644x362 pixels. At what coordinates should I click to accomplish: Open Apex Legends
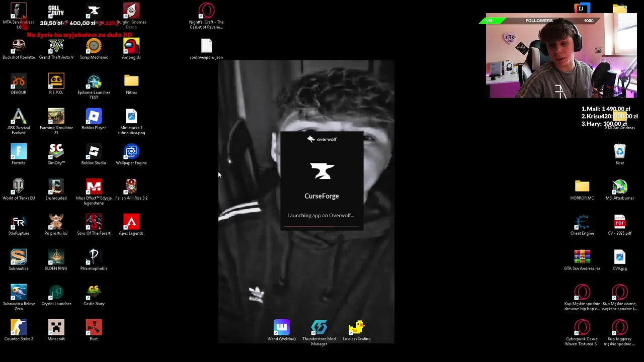[x=131, y=225]
